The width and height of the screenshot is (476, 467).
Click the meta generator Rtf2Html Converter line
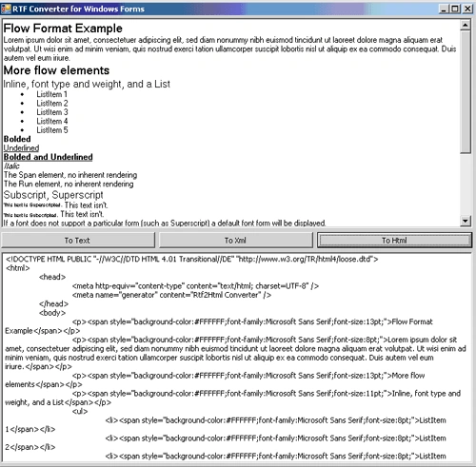171,295
